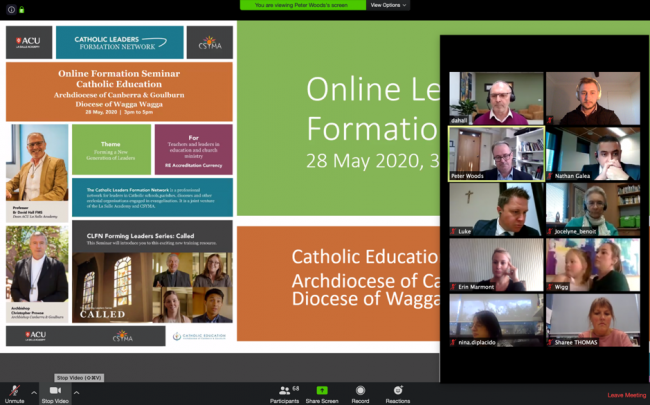This screenshot has height=405, width=650.
Task: Click the Archbishop Christopher Prowse portrait photo
Action: [37, 264]
